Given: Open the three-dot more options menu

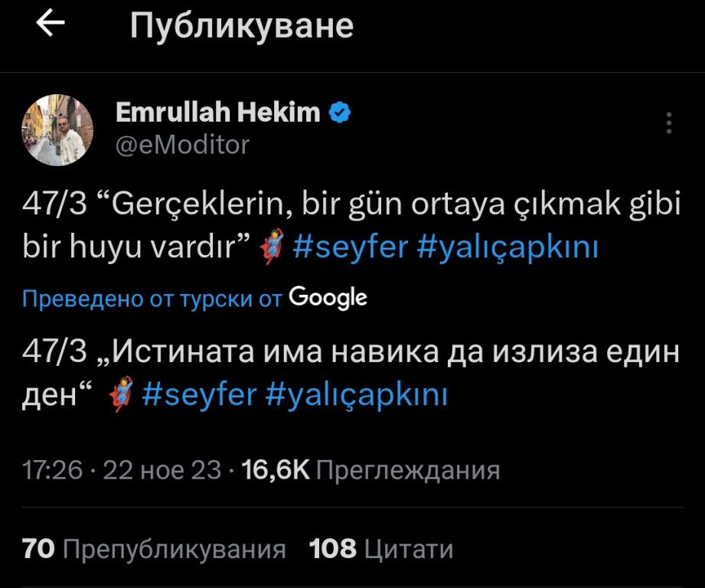Looking at the screenshot, I should [670, 124].
